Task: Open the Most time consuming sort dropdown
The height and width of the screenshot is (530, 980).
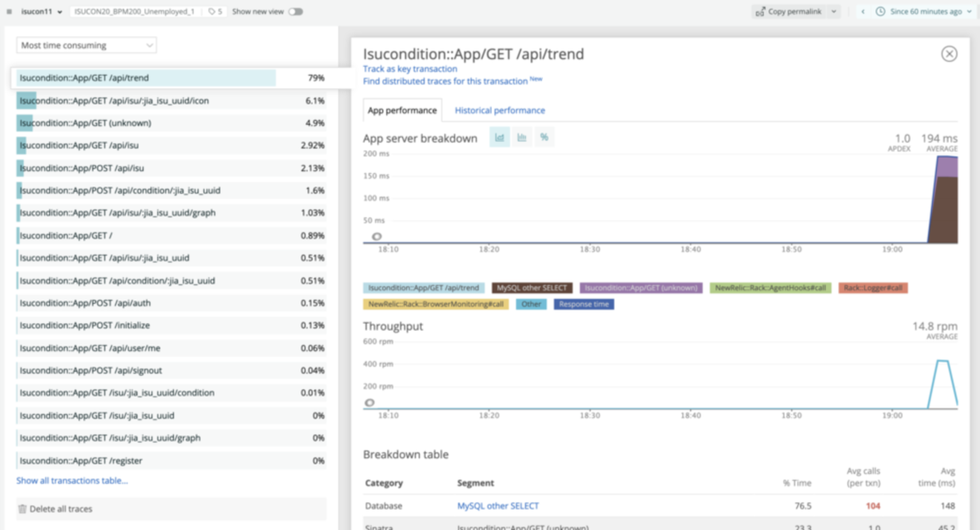Action: [x=87, y=46]
